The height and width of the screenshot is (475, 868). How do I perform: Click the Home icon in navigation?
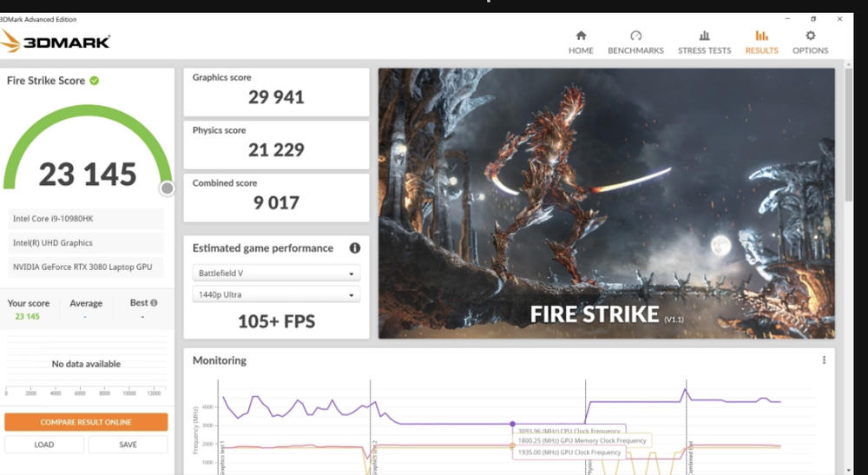pyautogui.click(x=581, y=36)
